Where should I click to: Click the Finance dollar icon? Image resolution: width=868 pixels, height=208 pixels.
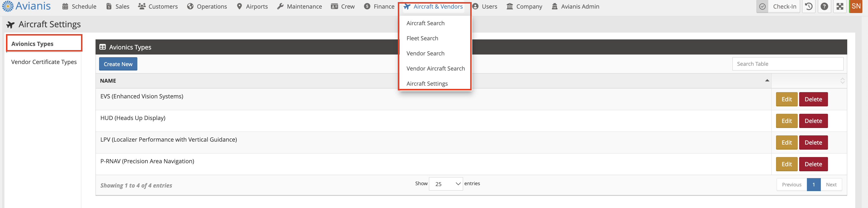coord(367,7)
